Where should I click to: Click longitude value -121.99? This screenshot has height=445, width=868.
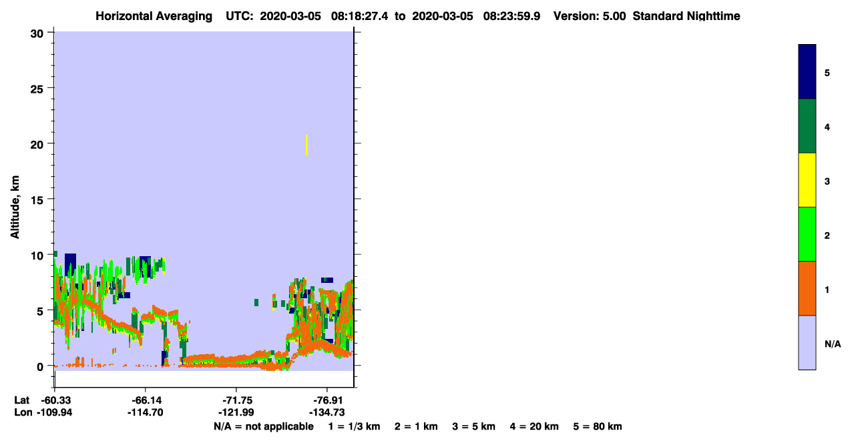tap(236, 412)
